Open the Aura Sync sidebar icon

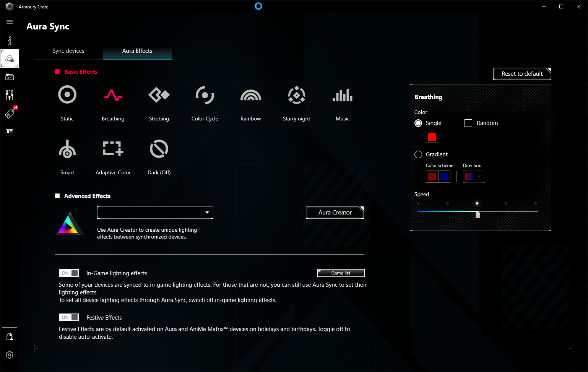[x=10, y=58]
